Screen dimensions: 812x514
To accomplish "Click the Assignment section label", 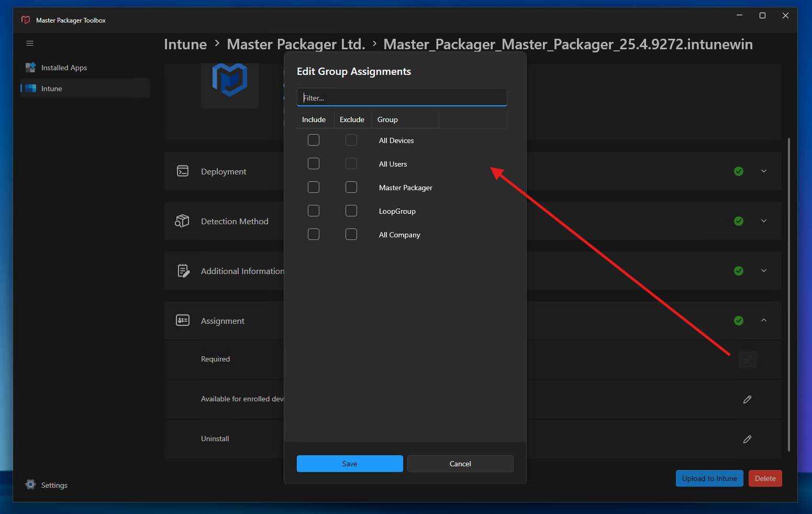I will click(223, 321).
